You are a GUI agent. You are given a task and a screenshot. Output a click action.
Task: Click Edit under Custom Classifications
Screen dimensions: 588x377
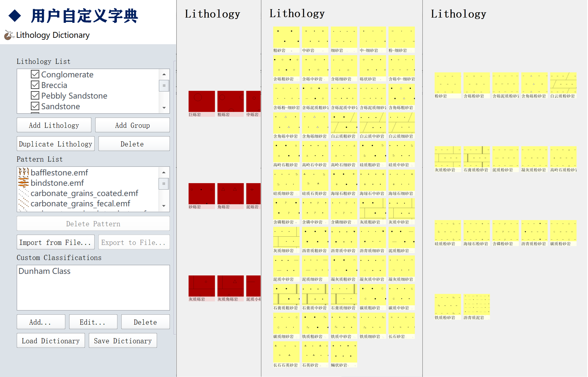[93, 322]
